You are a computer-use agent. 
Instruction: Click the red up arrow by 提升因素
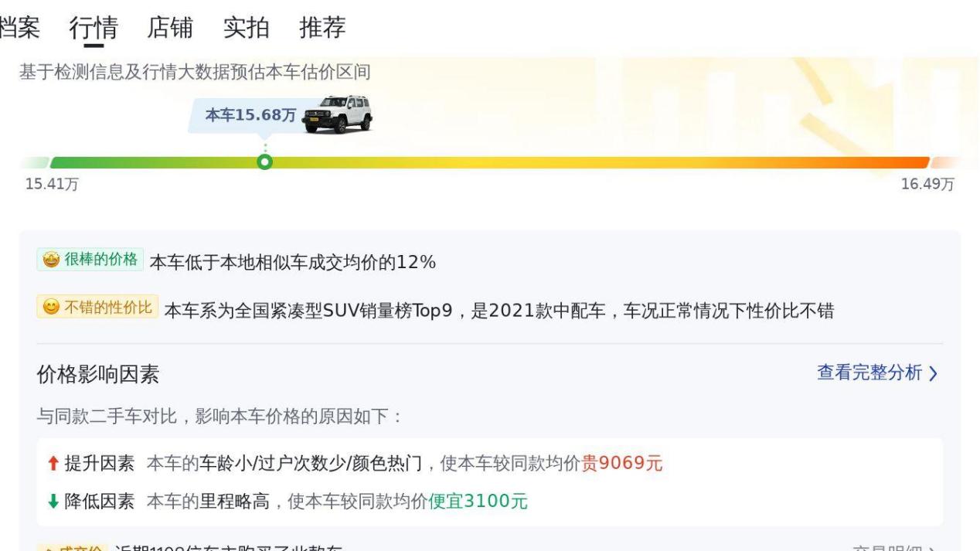[x=52, y=464]
